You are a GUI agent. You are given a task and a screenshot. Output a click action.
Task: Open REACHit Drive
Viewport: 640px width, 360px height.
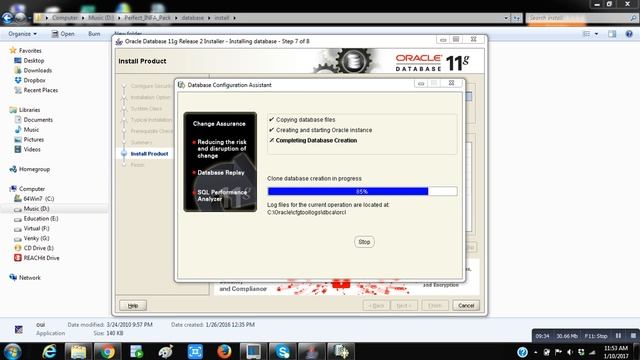(41, 258)
